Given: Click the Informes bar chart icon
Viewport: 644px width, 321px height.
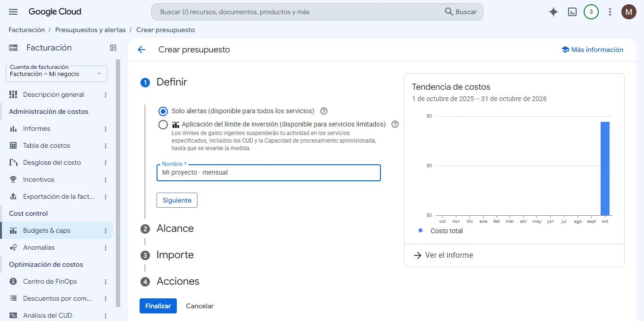Looking at the screenshot, I should tap(13, 128).
